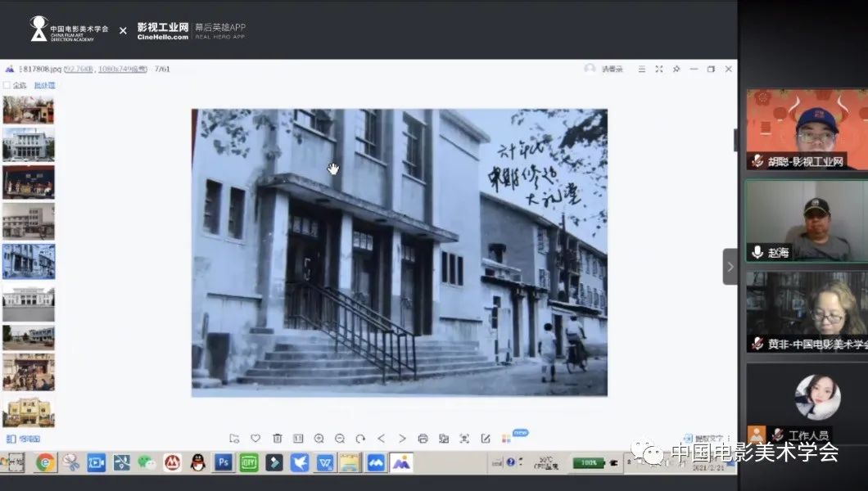Click the extract text button
868x491 pixels.
coord(703,439)
